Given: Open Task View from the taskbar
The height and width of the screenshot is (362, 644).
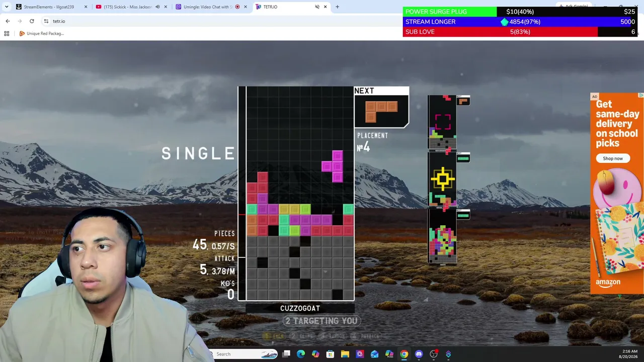Looking at the screenshot, I should [x=286, y=354].
